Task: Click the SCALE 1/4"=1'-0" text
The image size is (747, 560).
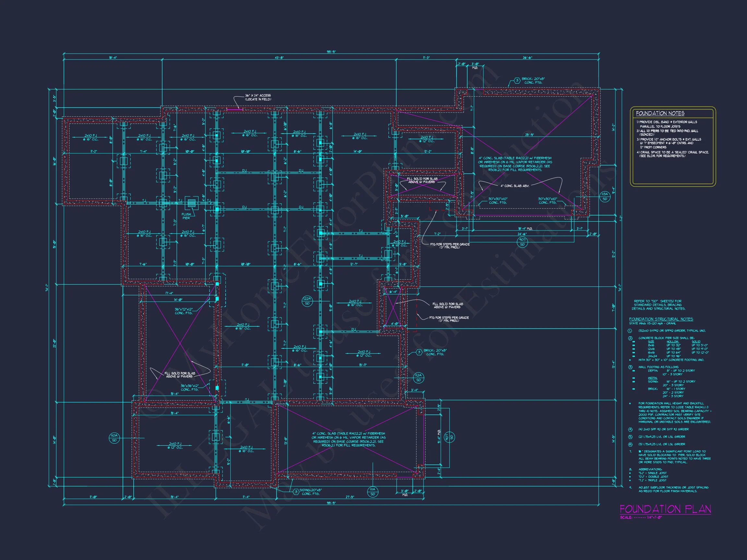Action: click(x=641, y=518)
